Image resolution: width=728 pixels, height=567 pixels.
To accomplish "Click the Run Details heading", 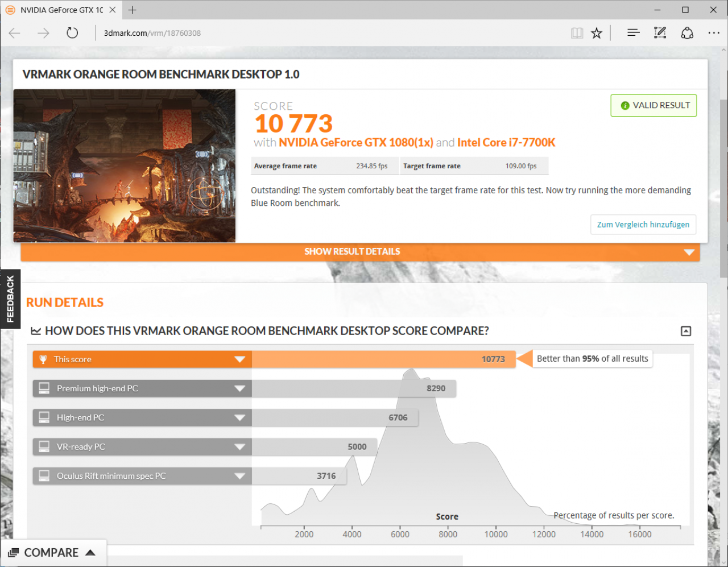I will 65,303.
